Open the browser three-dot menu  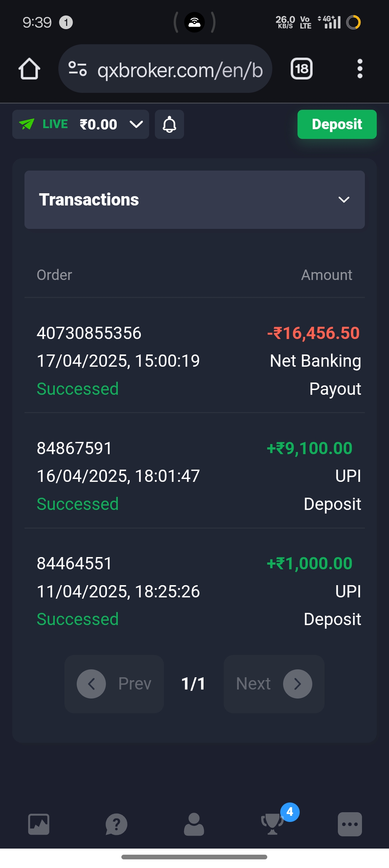pyautogui.click(x=359, y=69)
